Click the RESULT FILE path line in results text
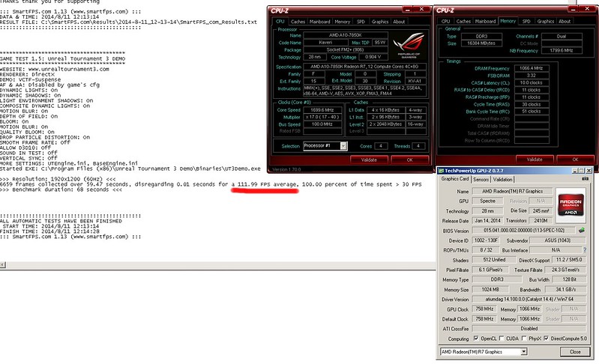The height and width of the screenshot is (364, 599). [128, 22]
